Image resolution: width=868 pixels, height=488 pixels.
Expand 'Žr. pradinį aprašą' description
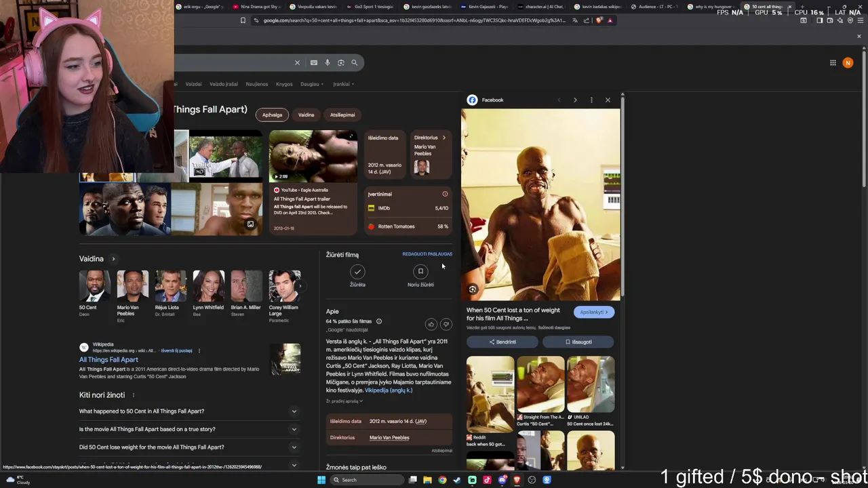(344, 401)
